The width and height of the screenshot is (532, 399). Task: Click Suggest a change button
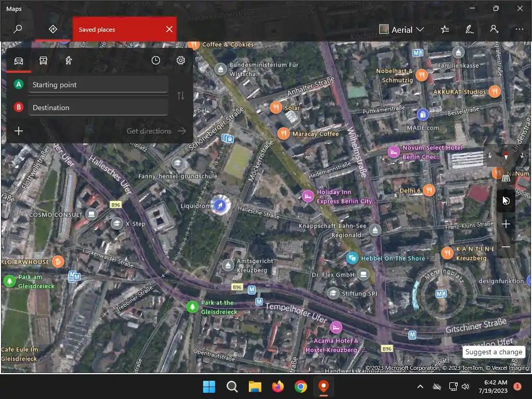(494, 352)
